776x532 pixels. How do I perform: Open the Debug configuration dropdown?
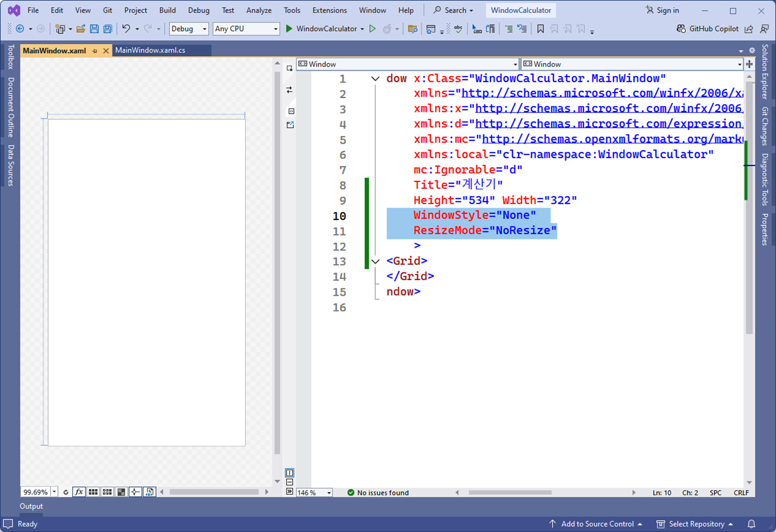pos(189,29)
